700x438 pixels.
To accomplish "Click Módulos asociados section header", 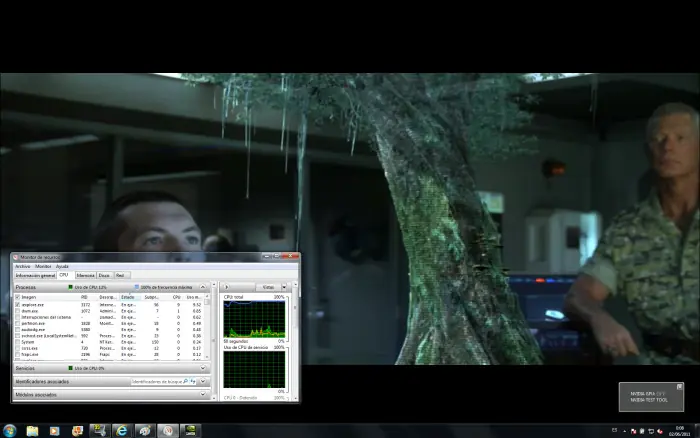I will tap(111, 395).
